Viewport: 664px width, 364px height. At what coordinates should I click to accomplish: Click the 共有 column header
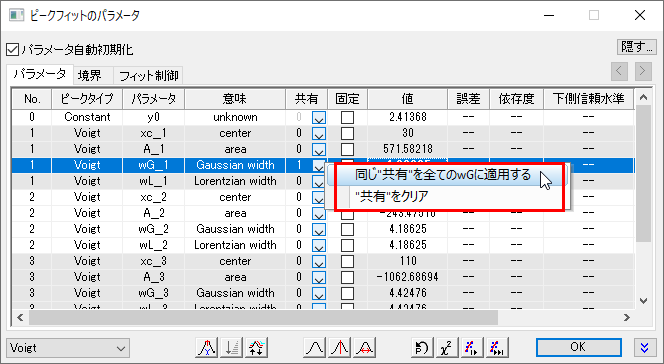[307, 99]
